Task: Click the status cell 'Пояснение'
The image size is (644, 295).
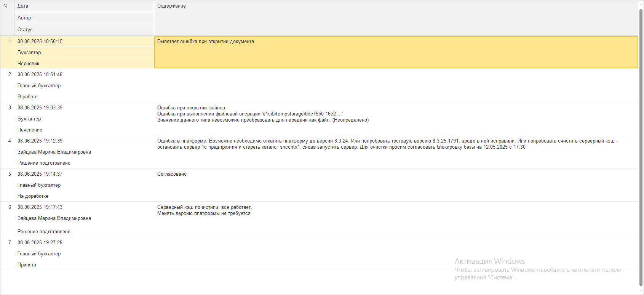Action: click(x=30, y=130)
